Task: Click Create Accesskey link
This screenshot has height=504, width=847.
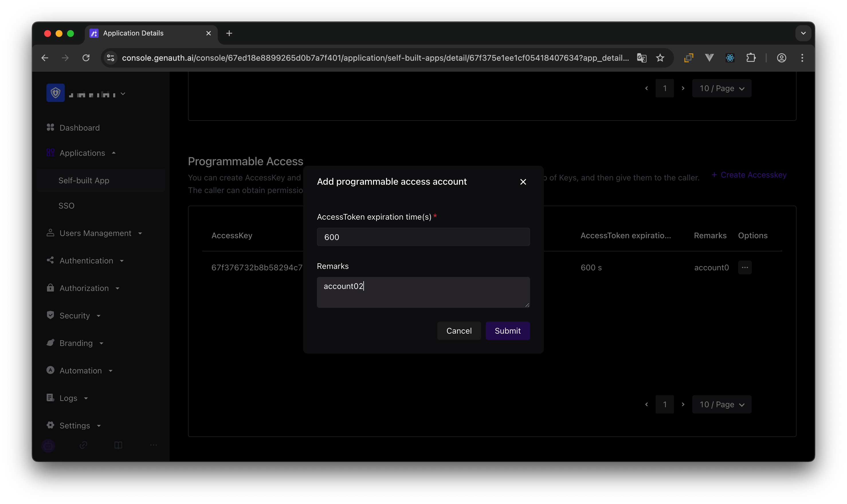Action: 749,175
